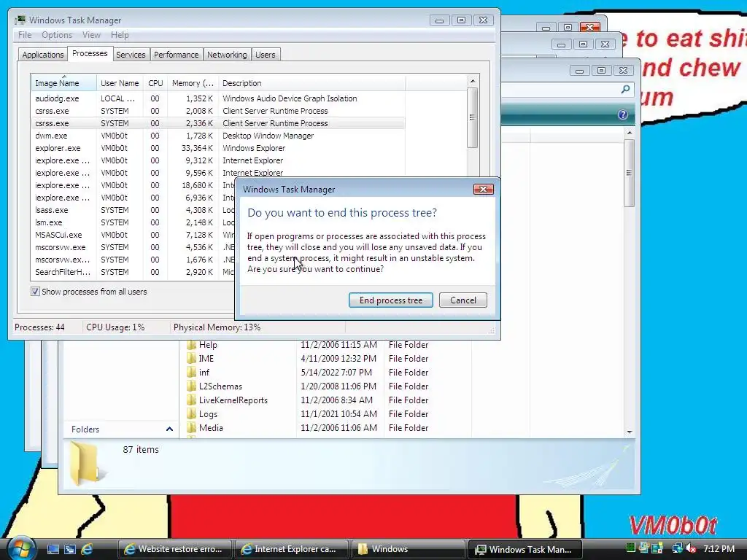Open the Options menu
This screenshot has width=747, height=560.
(57, 35)
